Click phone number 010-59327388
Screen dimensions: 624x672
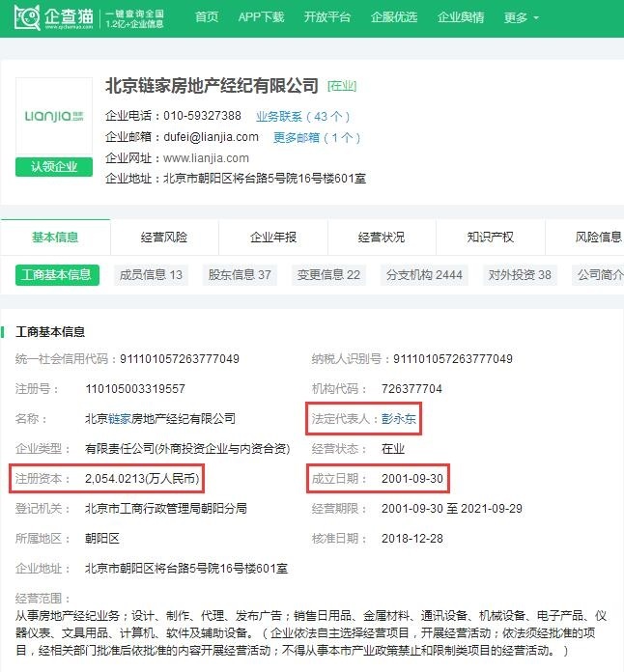click(x=202, y=116)
